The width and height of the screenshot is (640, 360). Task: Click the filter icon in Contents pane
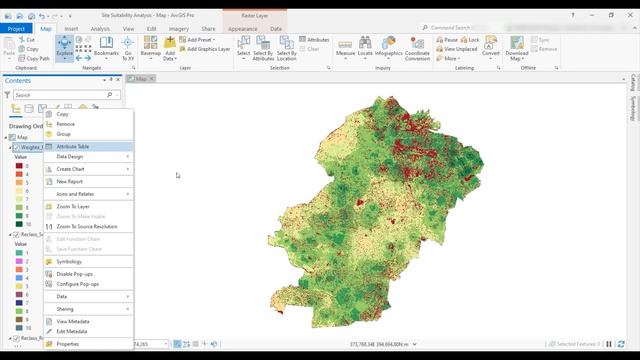click(x=7, y=95)
